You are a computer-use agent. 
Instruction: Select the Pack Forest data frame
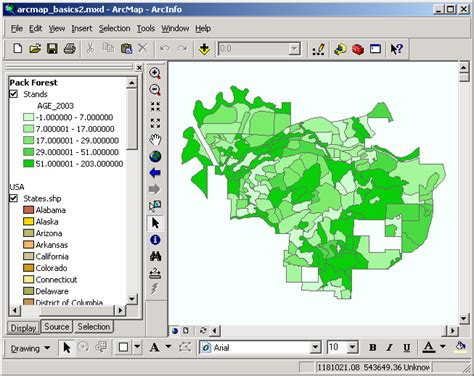pyautogui.click(x=33, y=82)
